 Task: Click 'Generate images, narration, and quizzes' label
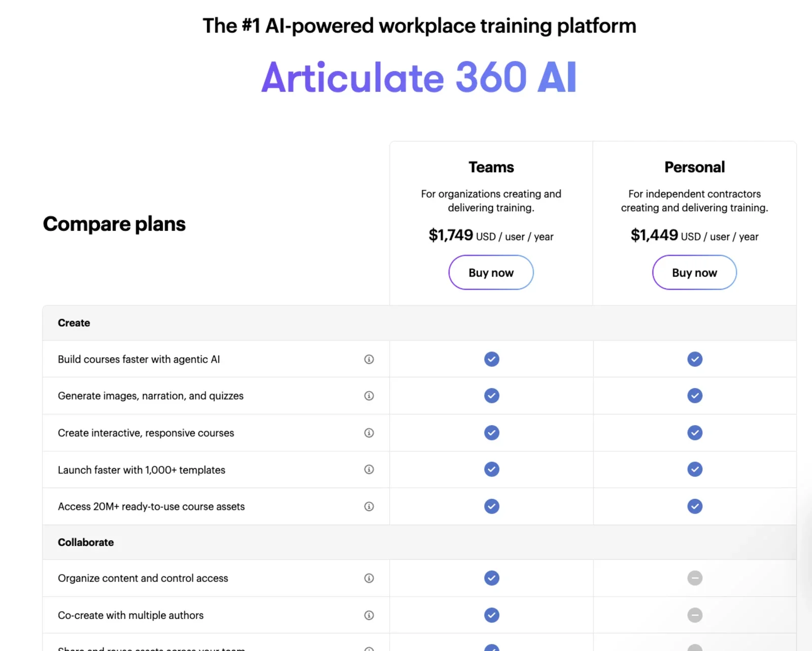[x=151, y=396]
